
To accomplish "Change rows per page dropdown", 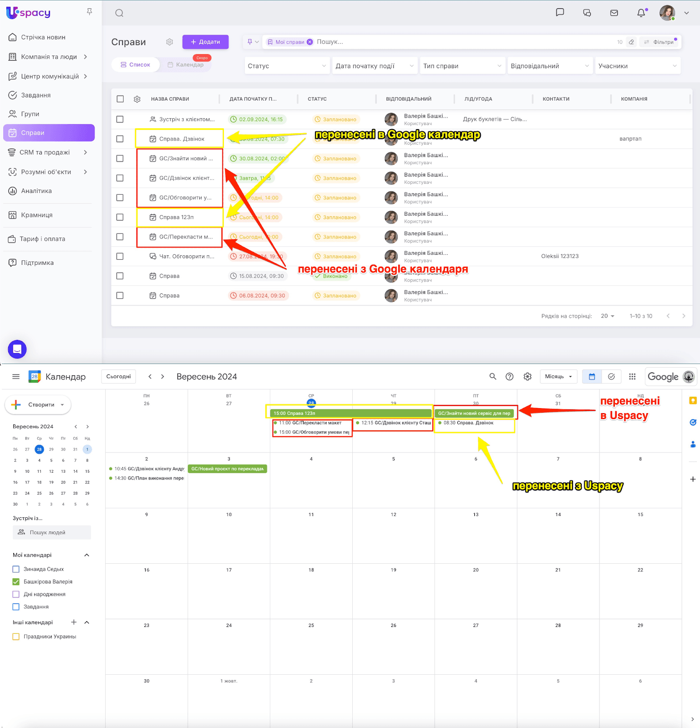I will click(608, 316).
